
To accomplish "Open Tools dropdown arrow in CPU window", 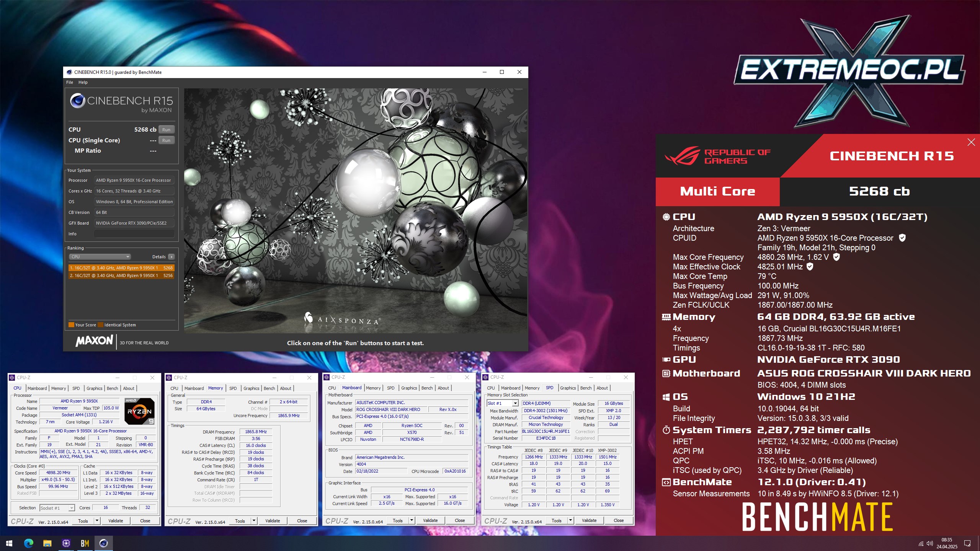I will click(97, 521).
